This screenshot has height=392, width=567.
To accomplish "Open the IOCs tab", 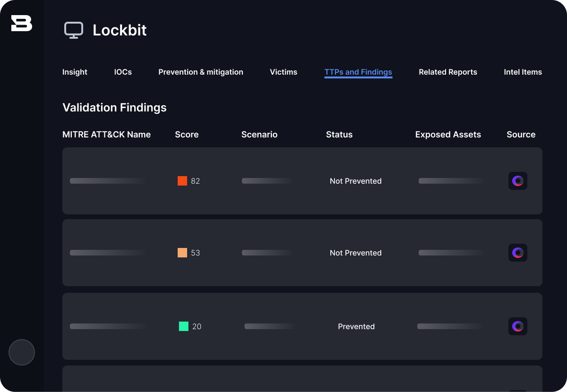I will [123, 72].
